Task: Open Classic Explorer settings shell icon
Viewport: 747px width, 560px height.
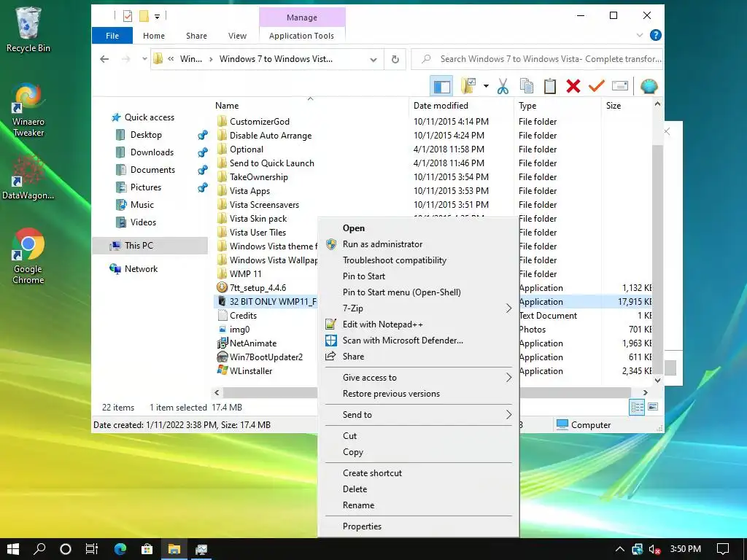Action: pos(649,86)
